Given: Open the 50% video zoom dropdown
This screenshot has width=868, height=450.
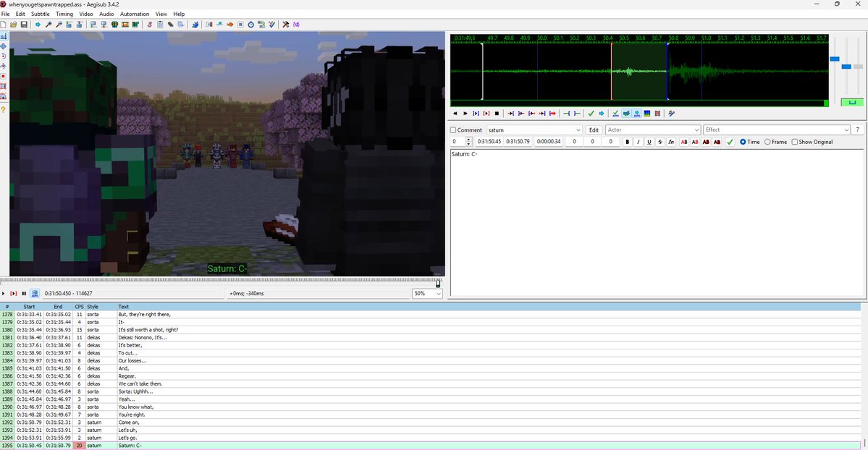Looking at the screenshot, I should click(427, 293).
